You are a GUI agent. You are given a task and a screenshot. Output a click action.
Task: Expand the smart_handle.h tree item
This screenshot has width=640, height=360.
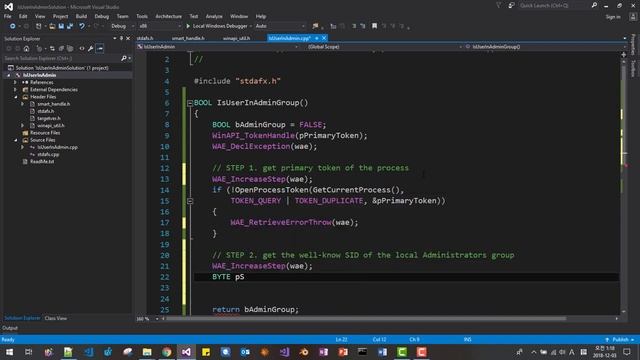(x=22, y=104)
